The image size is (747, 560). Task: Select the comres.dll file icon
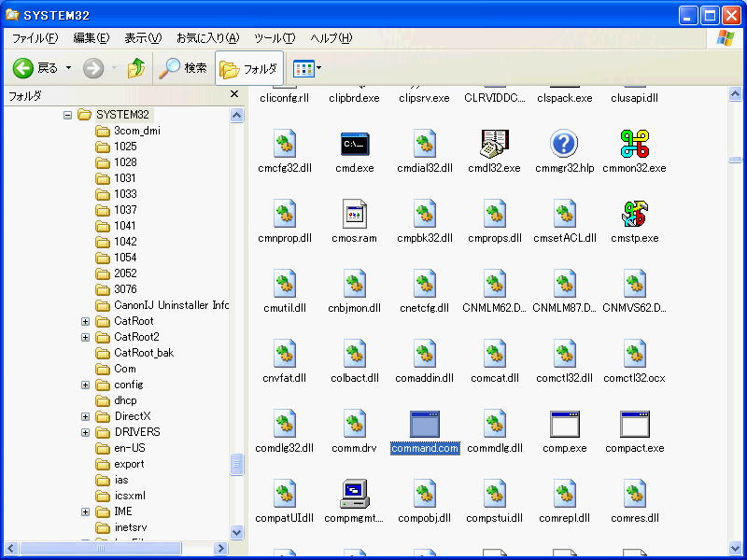pos(634,494)
